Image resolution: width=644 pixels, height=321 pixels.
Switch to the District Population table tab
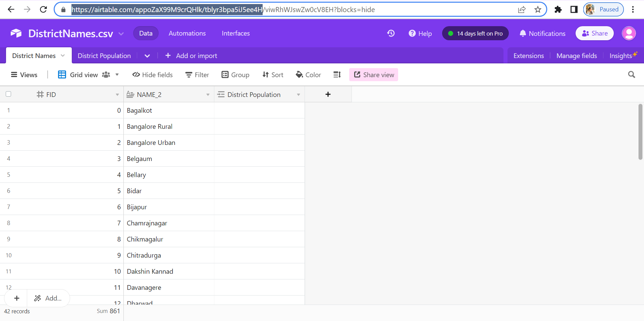(x=104, y=56)
